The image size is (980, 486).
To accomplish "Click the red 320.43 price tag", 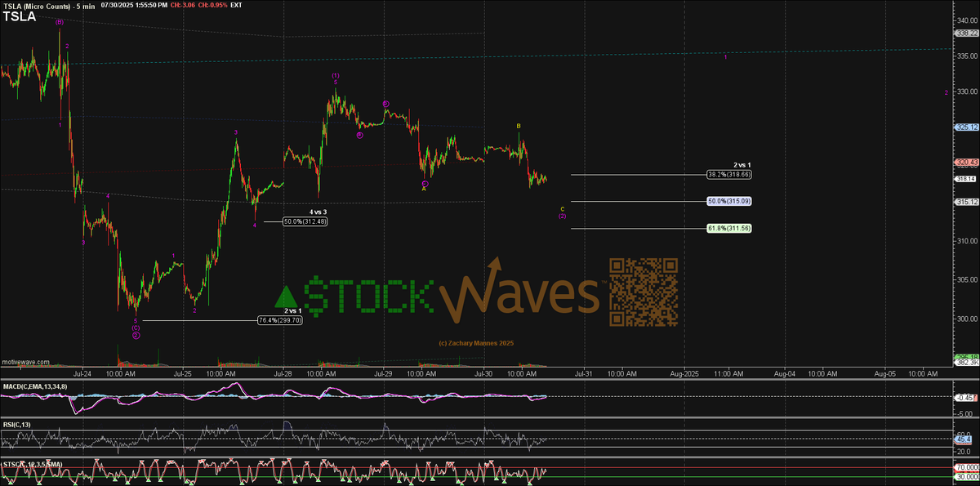I will click(x=966, y=163).
